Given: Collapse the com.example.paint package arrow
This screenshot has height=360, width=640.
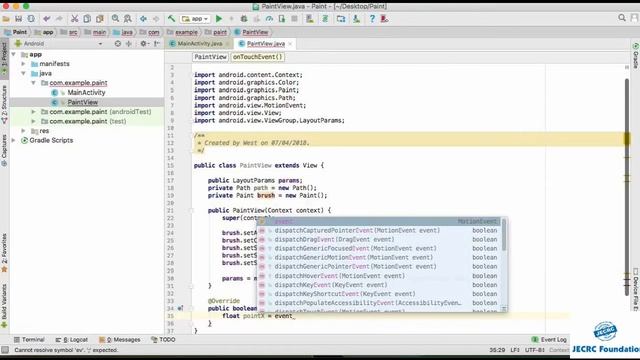Looking at the screenshot, I should tap(33, 83).
